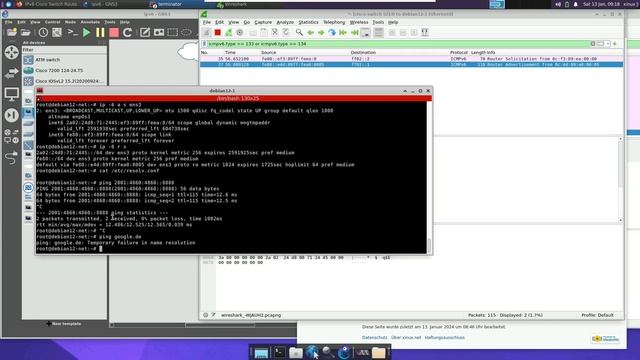Create a new GNS3 project with the folder icon
The width and height of the screenshot is (640, 360).
coord(12,32)
